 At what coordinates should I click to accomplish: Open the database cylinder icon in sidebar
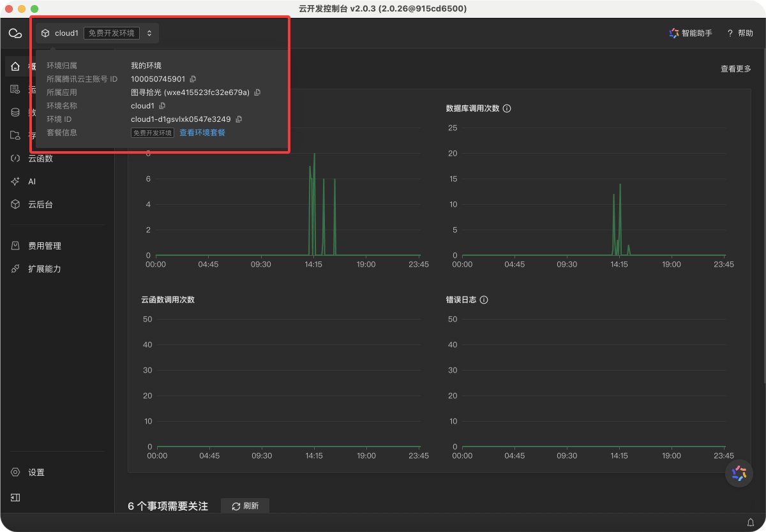tap(15, 112)
